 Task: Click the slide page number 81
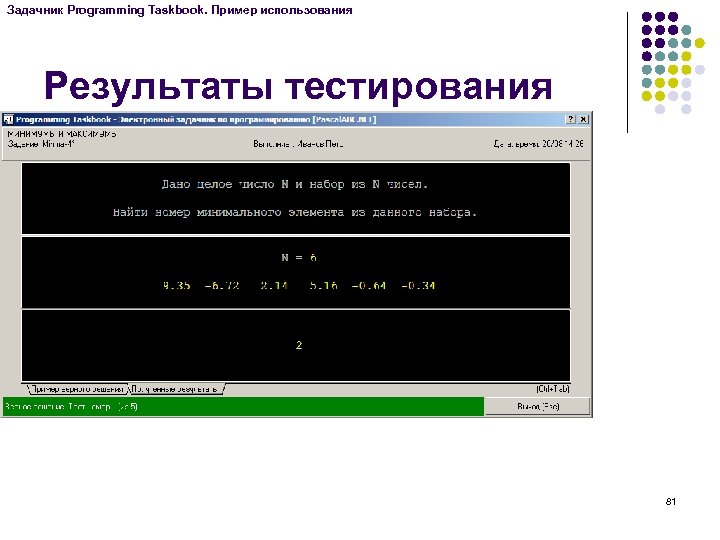[671, 501]
